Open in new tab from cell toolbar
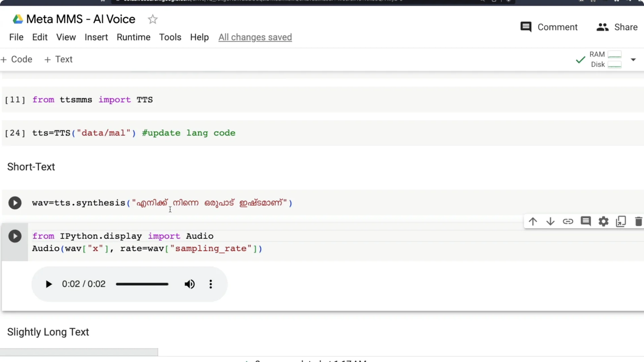The image size is (644, 362). pyautogui.click(x=621, y=221)
